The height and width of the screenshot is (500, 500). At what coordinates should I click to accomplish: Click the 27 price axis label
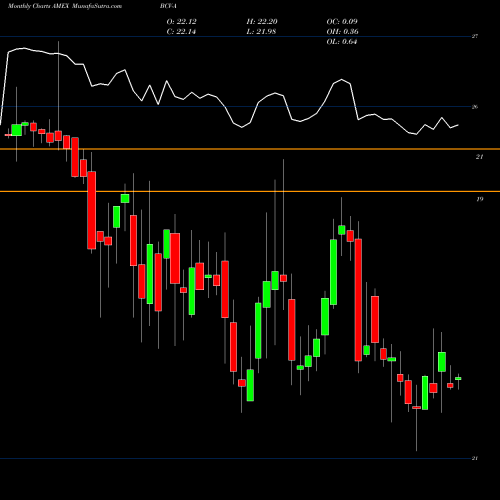(475, 36)
